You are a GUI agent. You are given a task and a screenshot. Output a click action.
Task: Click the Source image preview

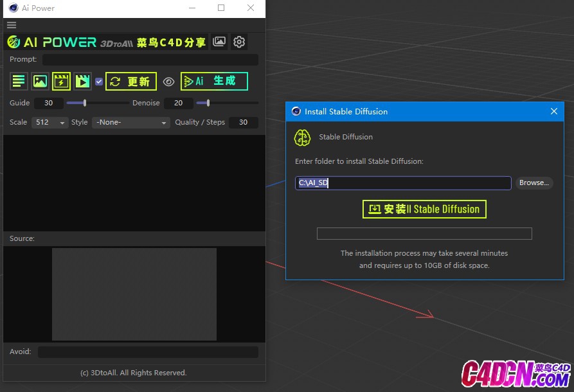[134, 294]
